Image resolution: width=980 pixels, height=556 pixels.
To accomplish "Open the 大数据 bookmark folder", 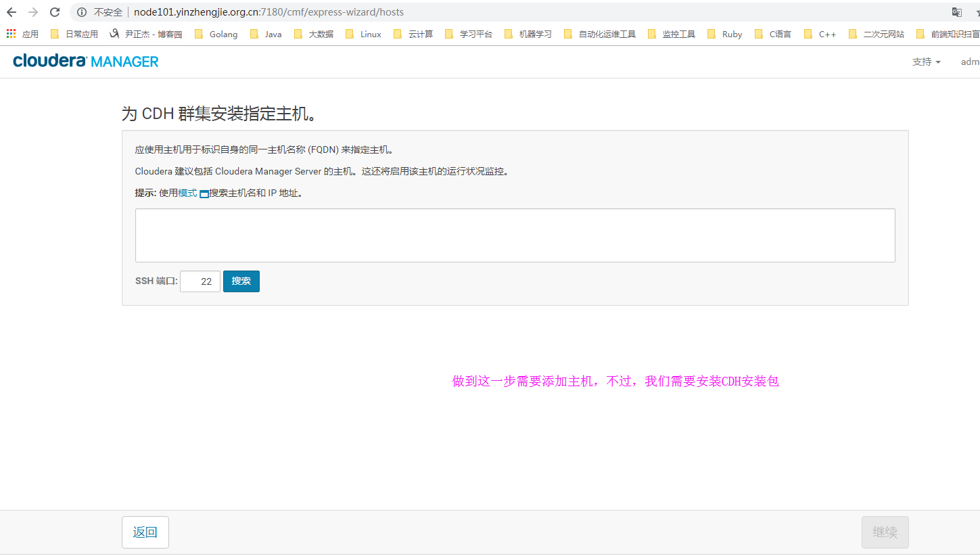I will point(314,34).
